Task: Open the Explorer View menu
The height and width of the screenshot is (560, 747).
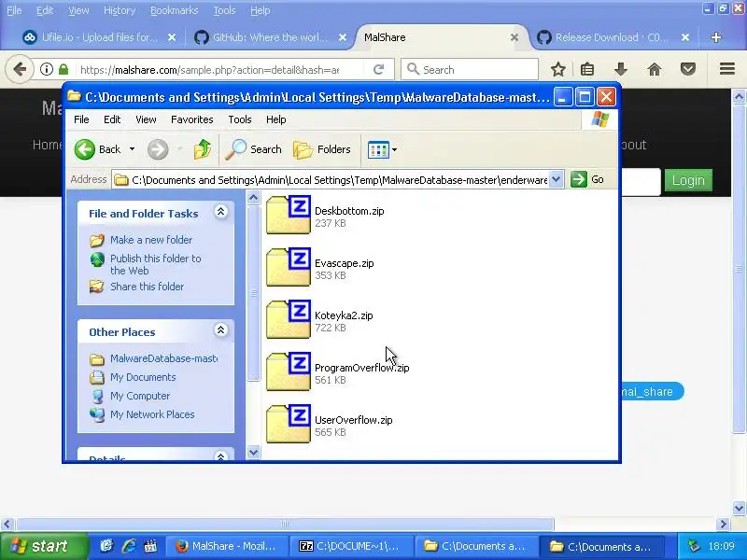Action: 146,119
